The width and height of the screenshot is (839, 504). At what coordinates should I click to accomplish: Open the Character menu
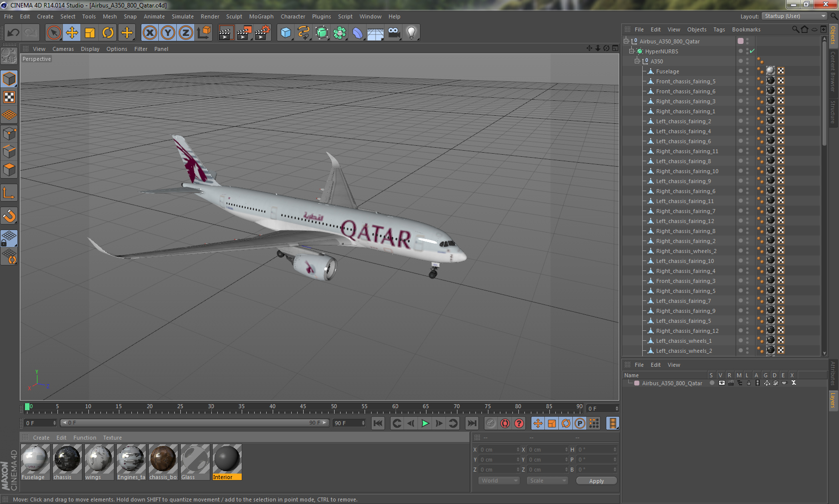tap(293, 16)
